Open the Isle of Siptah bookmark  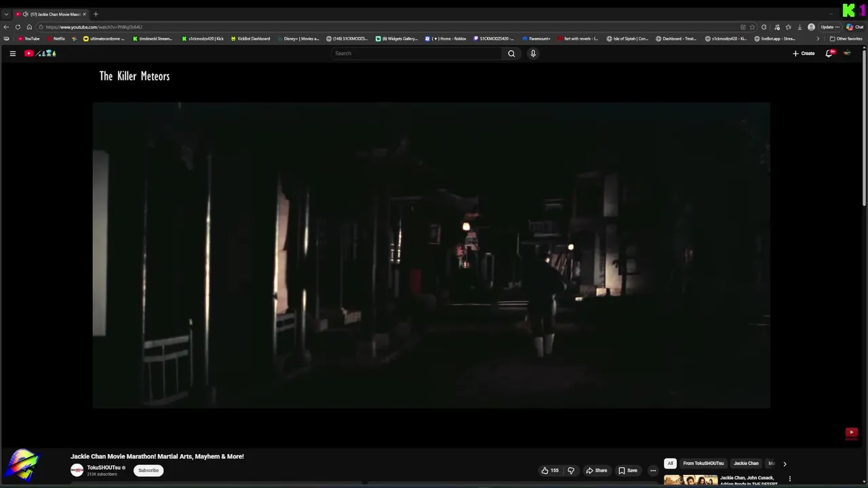coord(627,39)
